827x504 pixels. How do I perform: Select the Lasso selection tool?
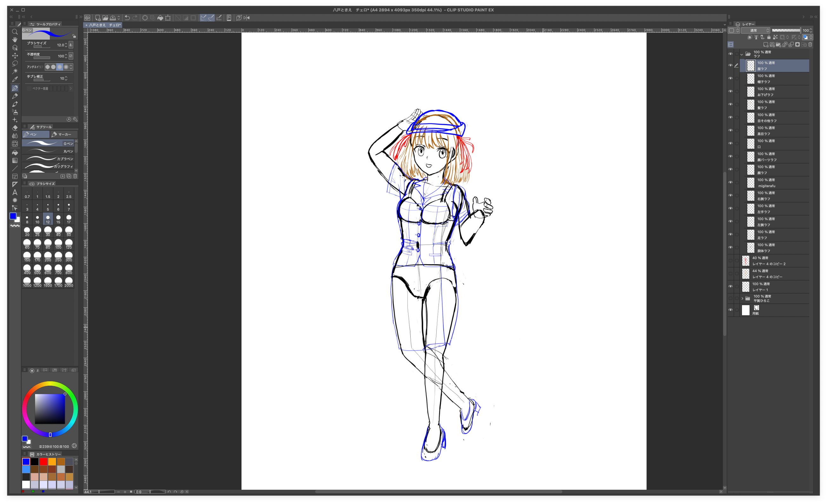coord(15,63)
